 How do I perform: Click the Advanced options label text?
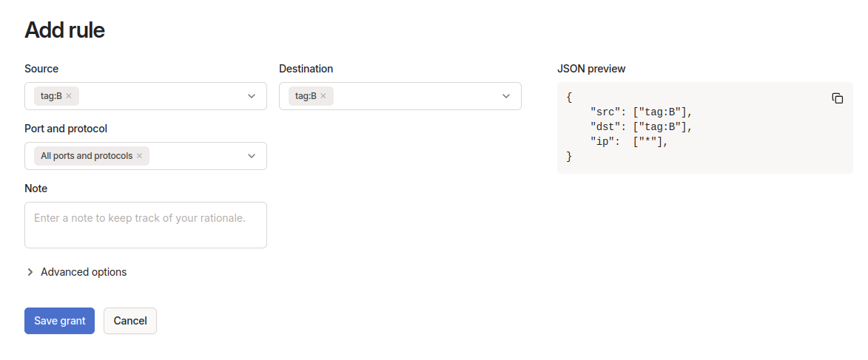[x=84, y=272]
